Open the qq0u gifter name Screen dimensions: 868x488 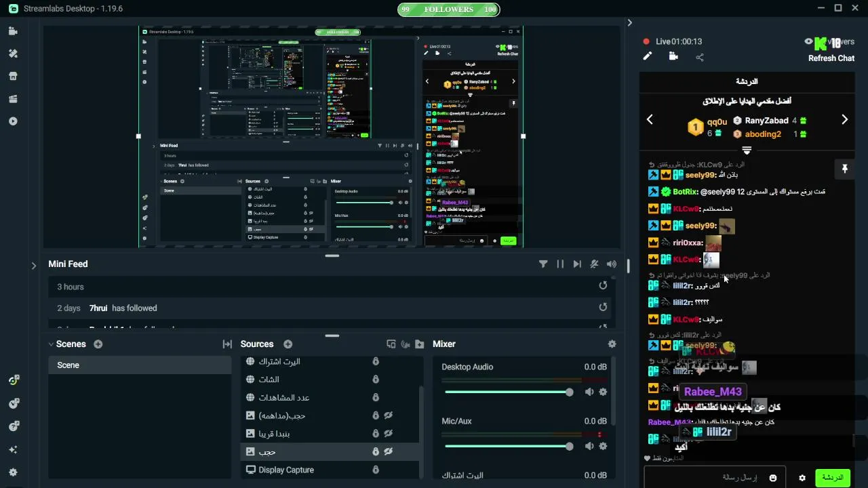pyautogui.click(x=717, y=122)
